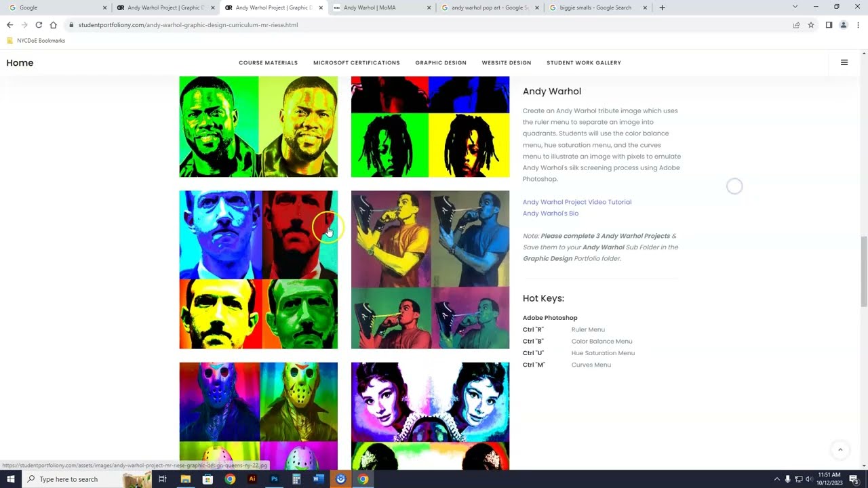Open the NYCDoE Bookmarks folder

tap(36, 41)
